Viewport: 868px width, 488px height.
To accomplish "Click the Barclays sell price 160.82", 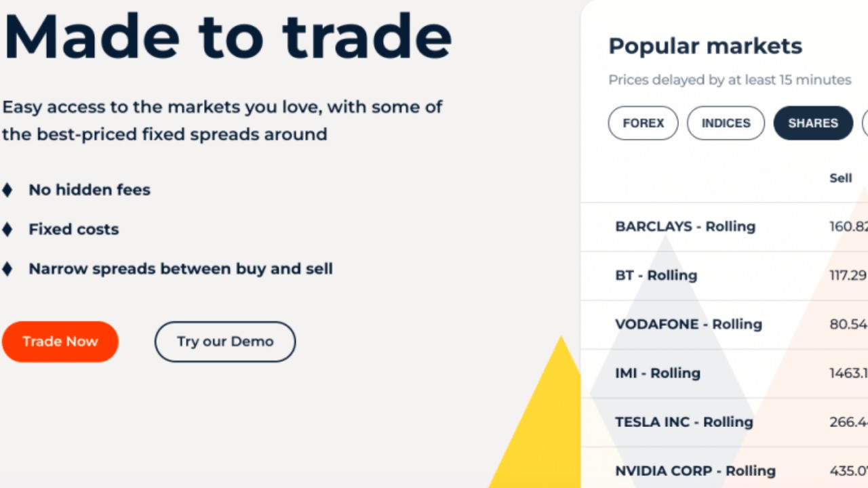I will click(848, 226).
